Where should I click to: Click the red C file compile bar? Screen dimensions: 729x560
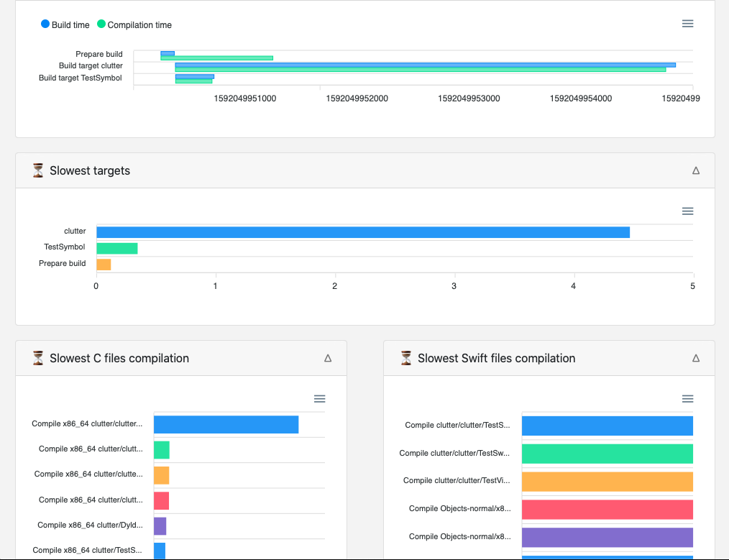click(x=161, y=500)
